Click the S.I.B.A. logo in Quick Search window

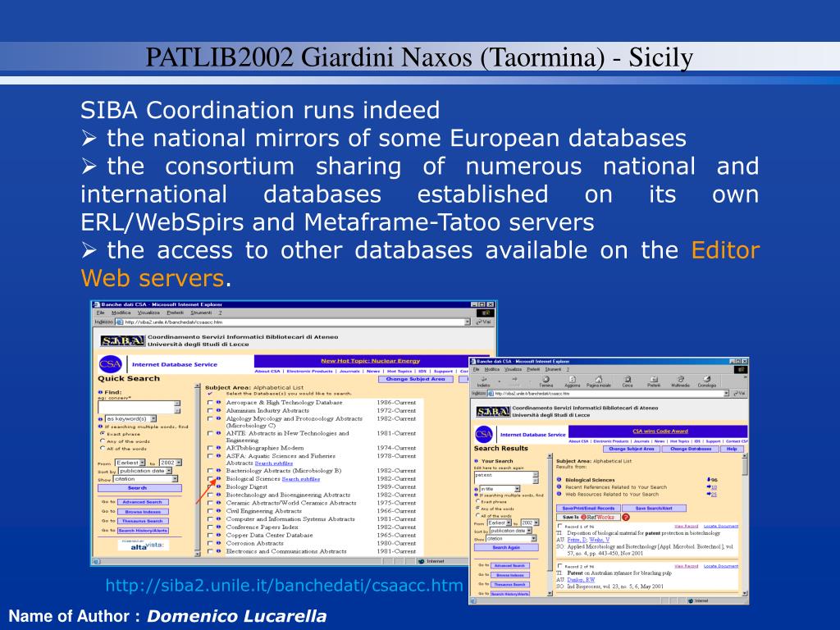[x=123, y=340]
